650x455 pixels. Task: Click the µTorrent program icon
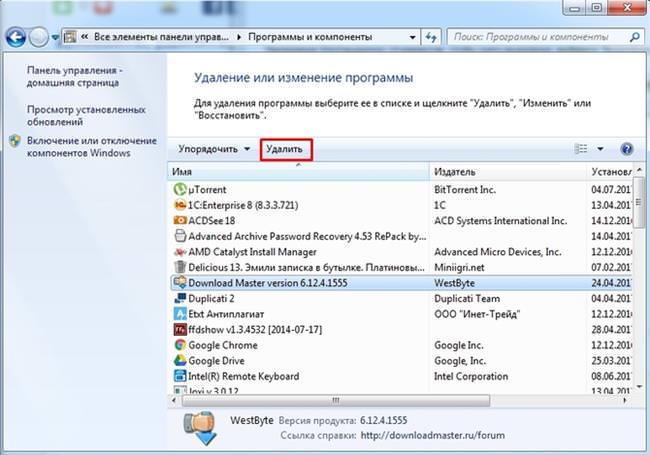[180, 189]
